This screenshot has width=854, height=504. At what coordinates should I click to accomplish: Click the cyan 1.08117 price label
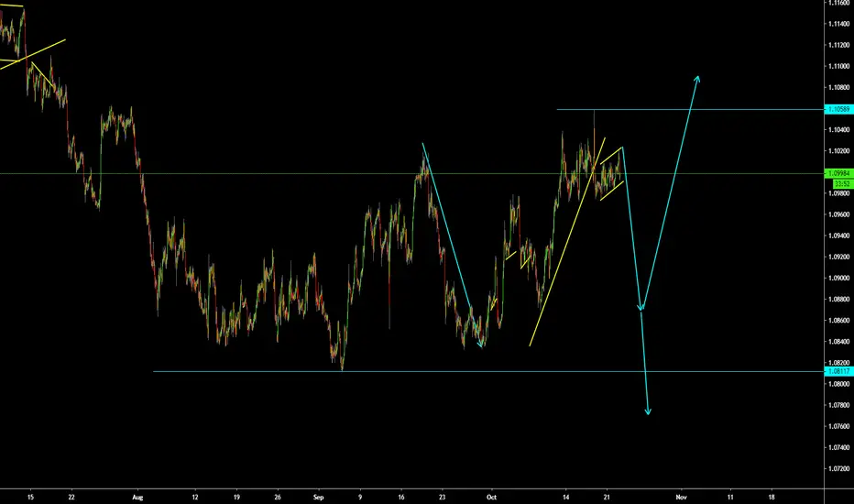click(838, 372)
